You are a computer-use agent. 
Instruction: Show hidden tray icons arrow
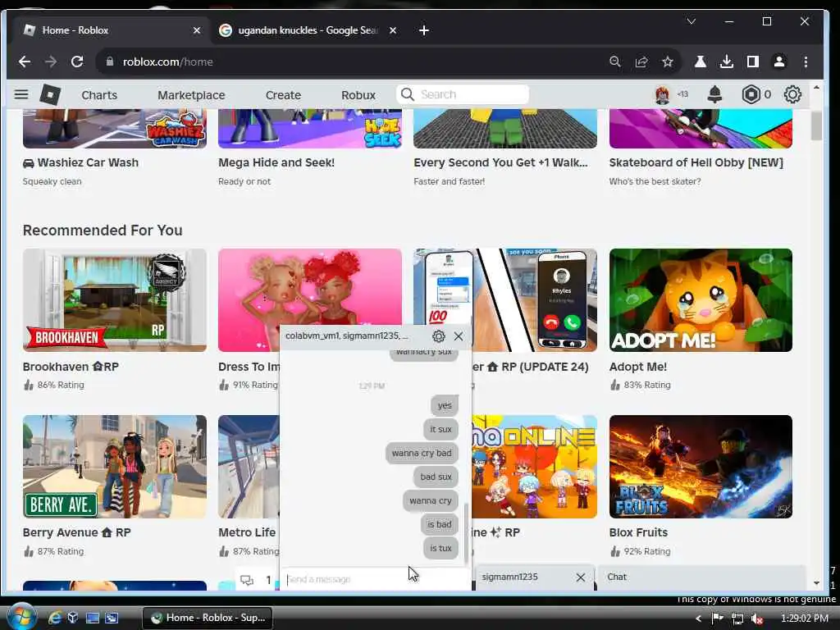(699, 619)
